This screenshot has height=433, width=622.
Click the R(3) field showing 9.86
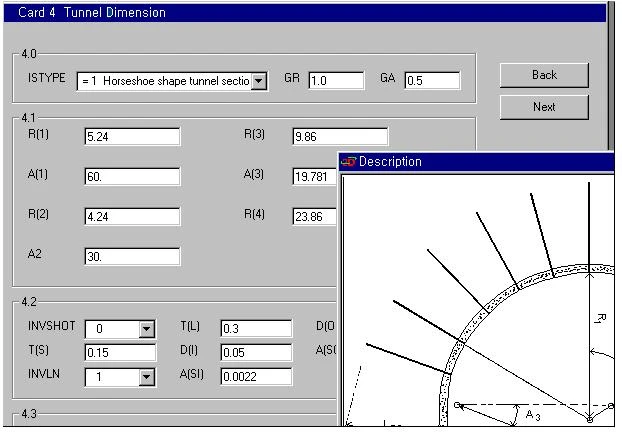340,137
